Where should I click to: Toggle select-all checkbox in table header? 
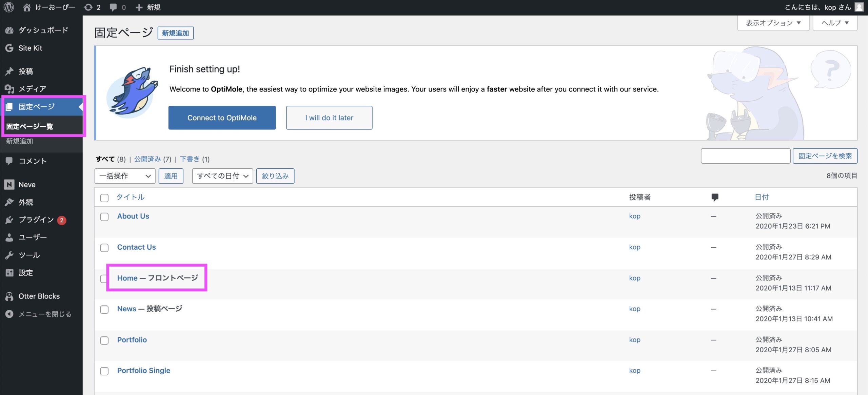point(104,198)
